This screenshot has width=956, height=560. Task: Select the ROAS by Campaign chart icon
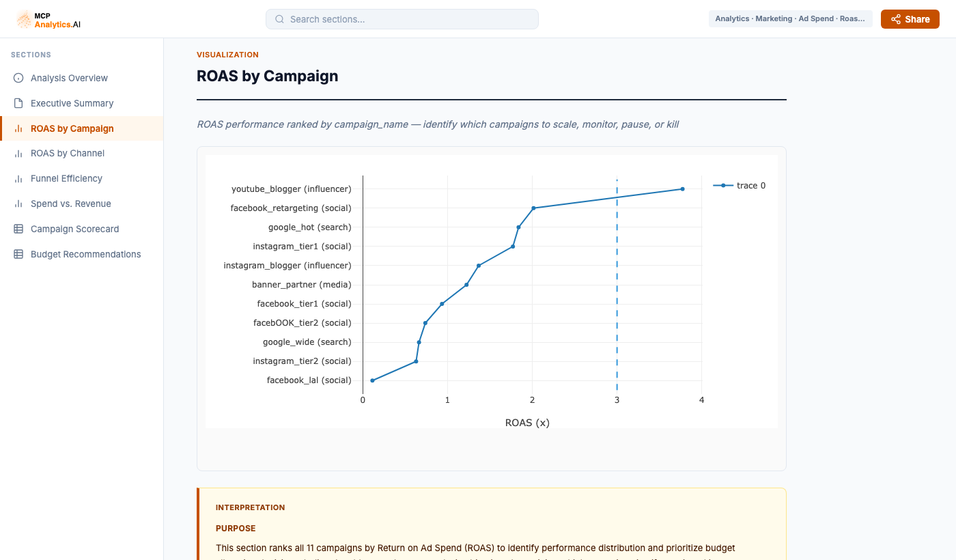click(x=19, y=128)
